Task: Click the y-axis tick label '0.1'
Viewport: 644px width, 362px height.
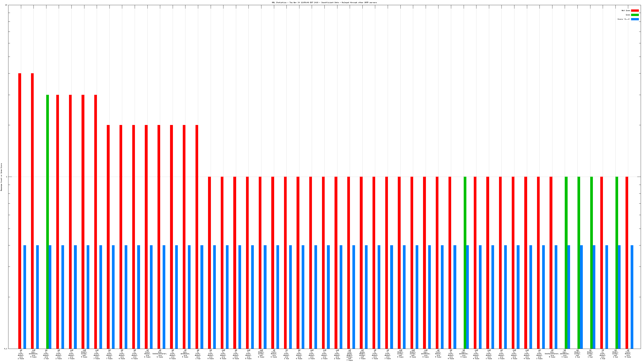Action: coord(6,348)
